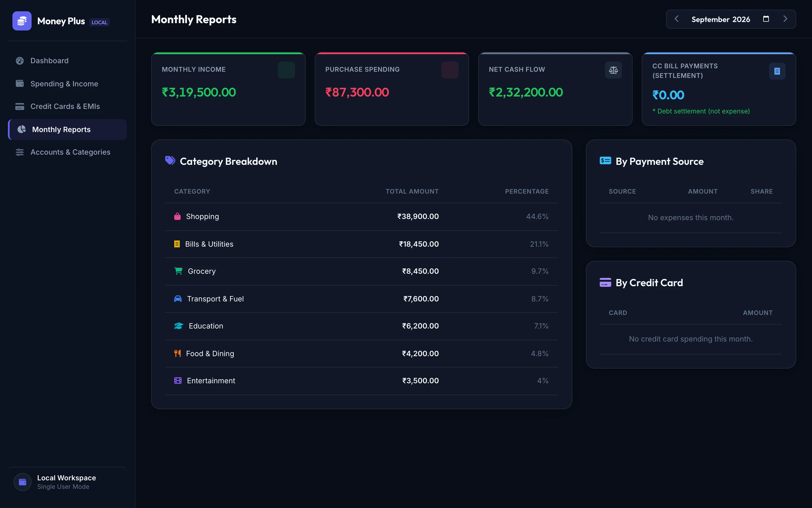Click the Food & Dining utensils icon
Image resolution: width=812 pixels, height=508 pixels.
[x=178, y=353]
